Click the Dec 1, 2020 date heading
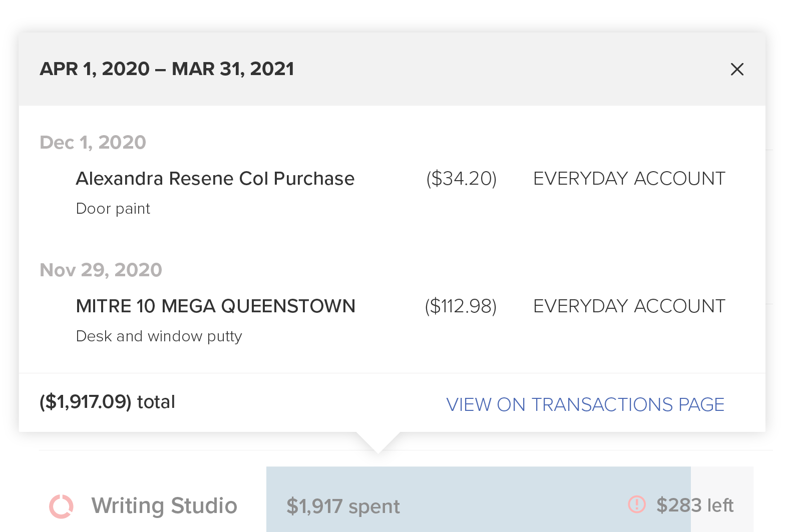Screen dimensions: 786x532 click(93, 143)
